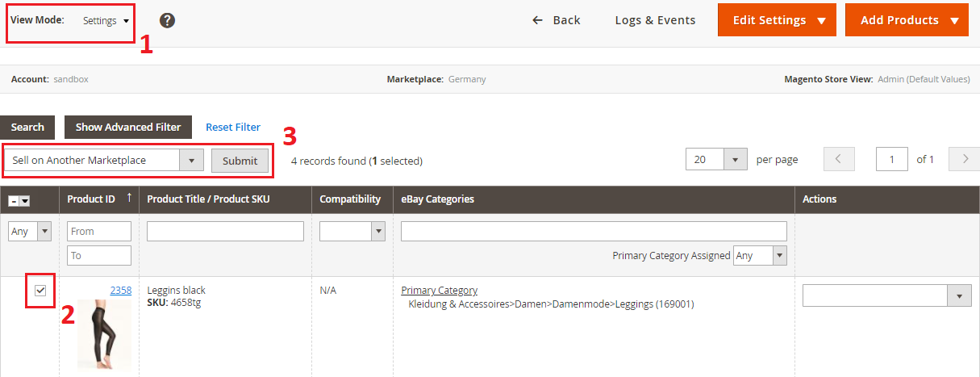
Task: Open the View Mode Settings dropdown
Action: coord(106,21)
